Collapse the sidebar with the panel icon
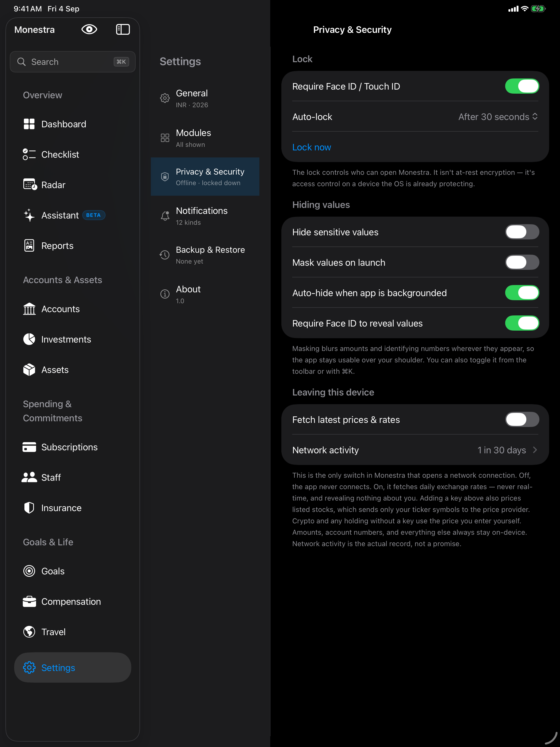 tap(123, 29)
